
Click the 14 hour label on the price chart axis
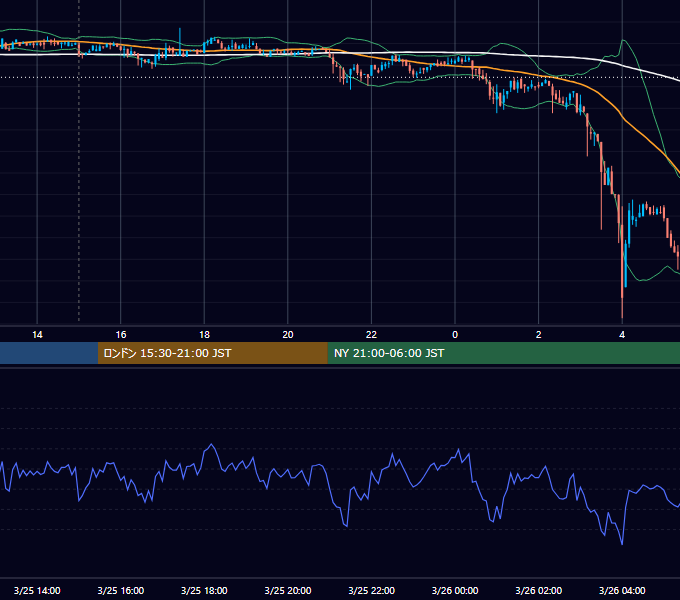37,335
